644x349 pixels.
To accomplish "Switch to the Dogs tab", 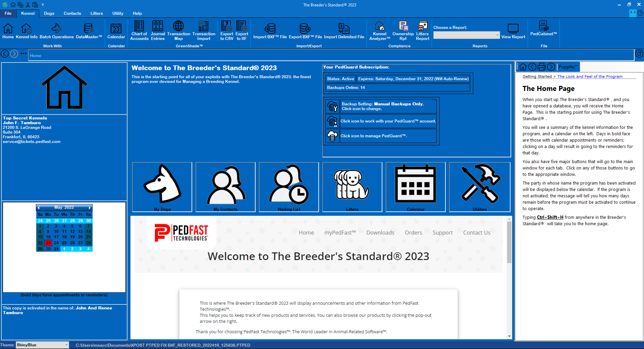I will (x=49, y=13).
